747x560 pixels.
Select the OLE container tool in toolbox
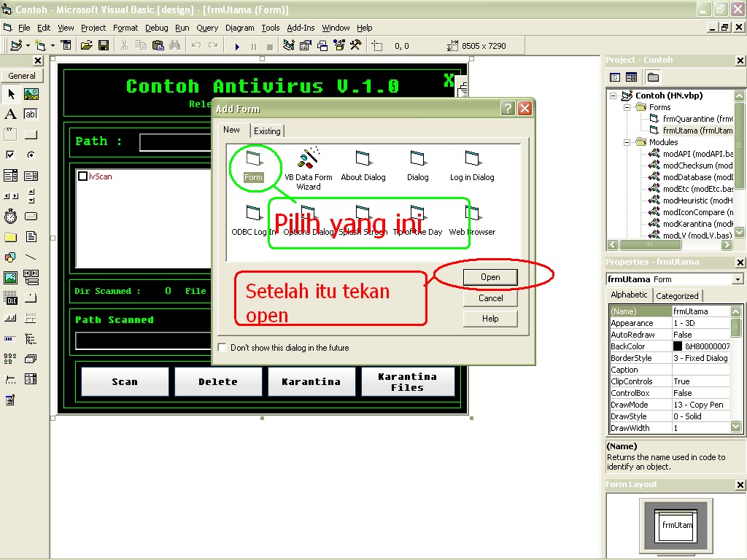11,297
